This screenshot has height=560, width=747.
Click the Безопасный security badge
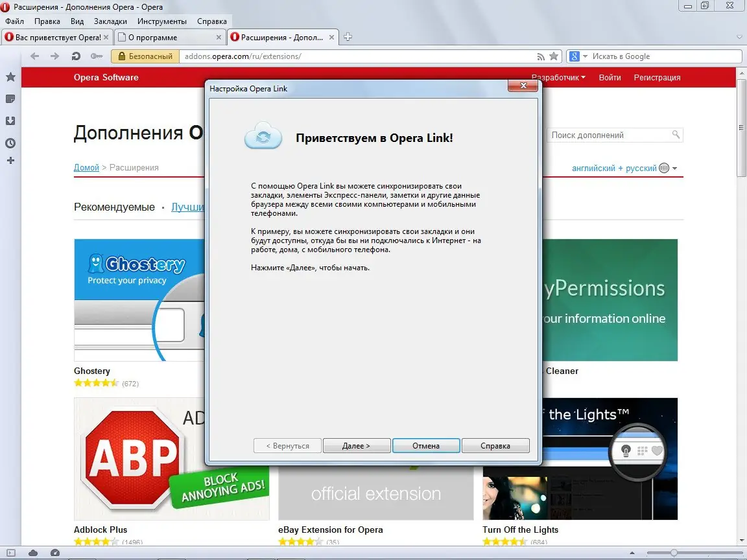pos(145,56)
